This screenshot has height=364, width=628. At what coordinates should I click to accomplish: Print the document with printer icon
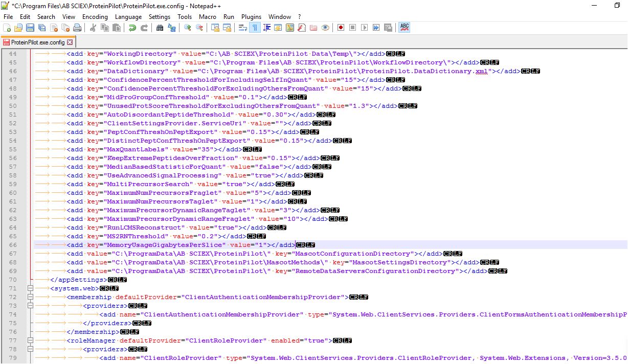(x=77, y=27)
